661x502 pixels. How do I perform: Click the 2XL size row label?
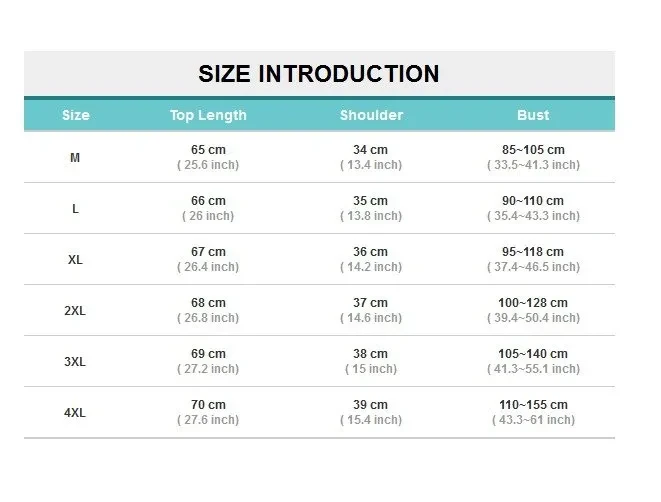(75, 310)
